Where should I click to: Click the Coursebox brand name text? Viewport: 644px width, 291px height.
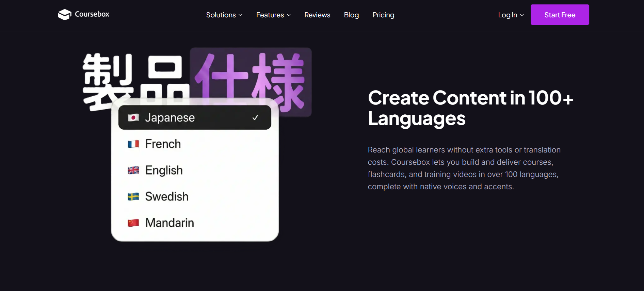click(92, 14)
